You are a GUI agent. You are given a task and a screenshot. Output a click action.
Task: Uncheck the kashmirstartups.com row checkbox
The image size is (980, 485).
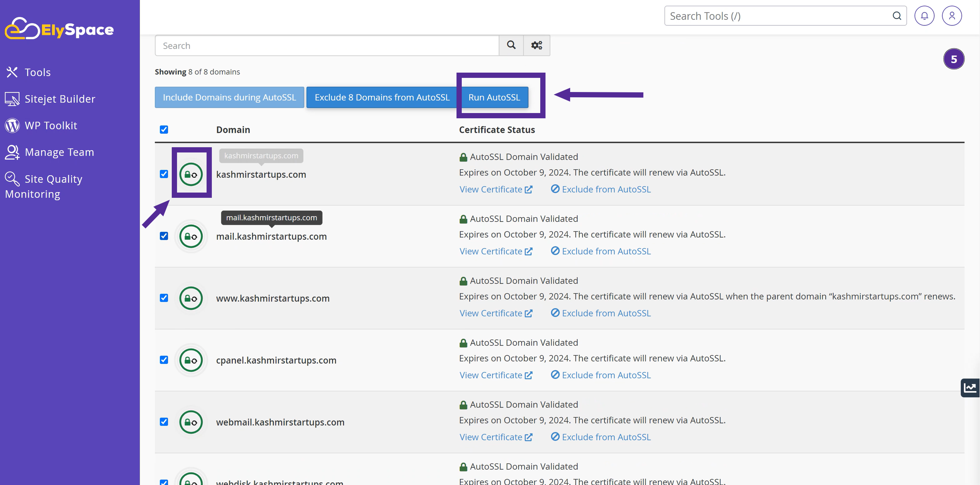(x=164, y=174)
